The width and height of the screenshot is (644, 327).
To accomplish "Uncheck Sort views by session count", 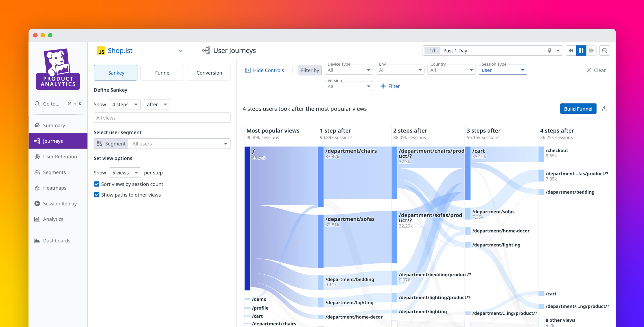I will pos(97,184).
